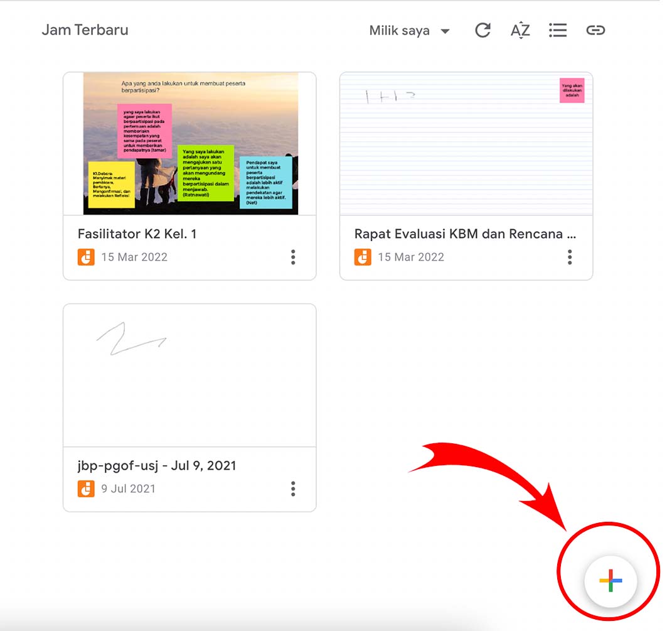
Task: Click the Jamboard icon on Rapat Evaluasi card
Action: (363, 256)
